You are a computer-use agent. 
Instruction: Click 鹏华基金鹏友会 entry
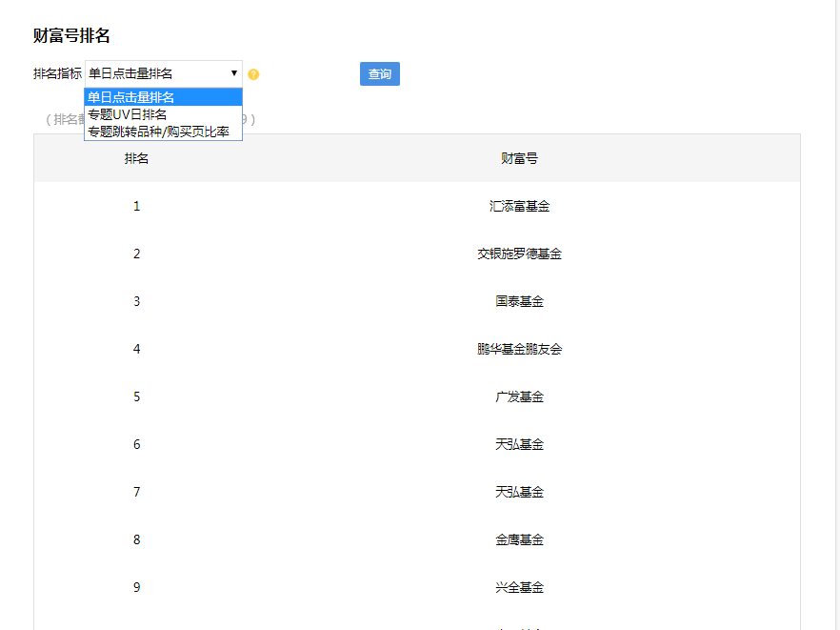click(x=519, y=349)
